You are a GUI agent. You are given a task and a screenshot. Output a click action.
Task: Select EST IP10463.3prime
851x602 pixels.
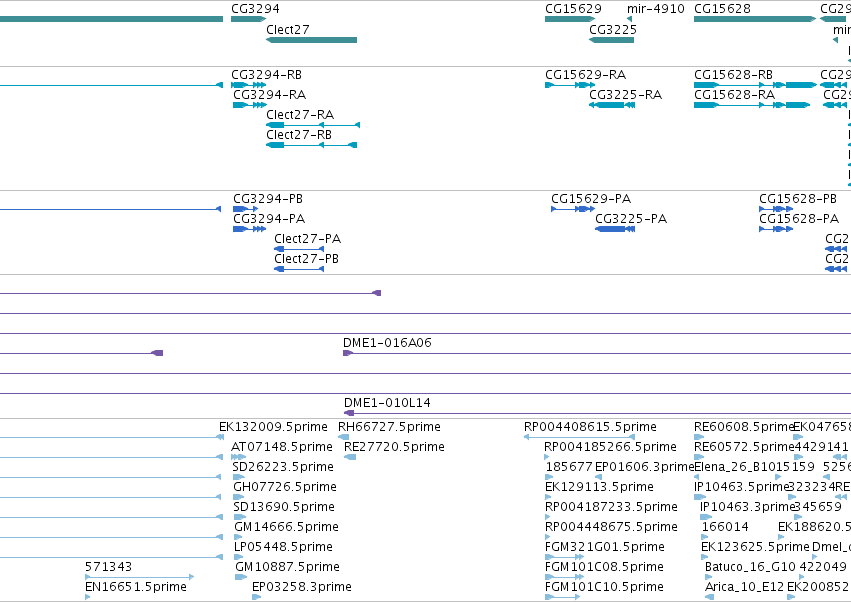pyautogui.click(x=747, y=508)
